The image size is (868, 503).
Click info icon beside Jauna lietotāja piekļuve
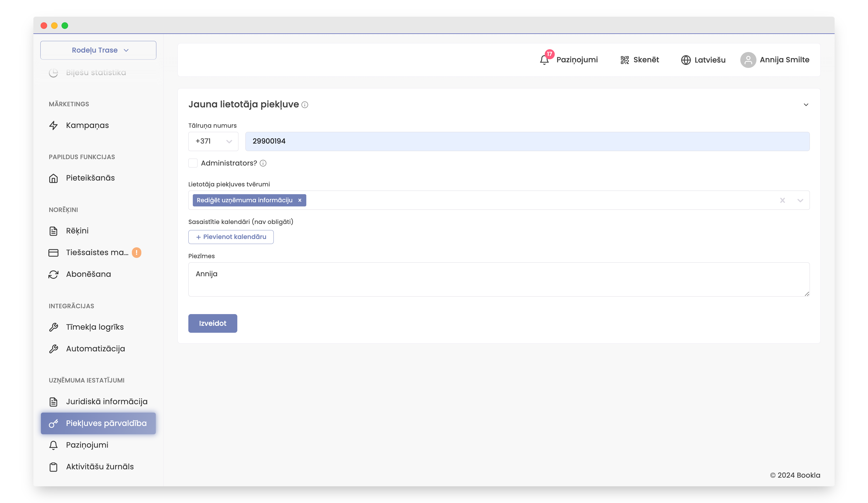click(305, 105)
